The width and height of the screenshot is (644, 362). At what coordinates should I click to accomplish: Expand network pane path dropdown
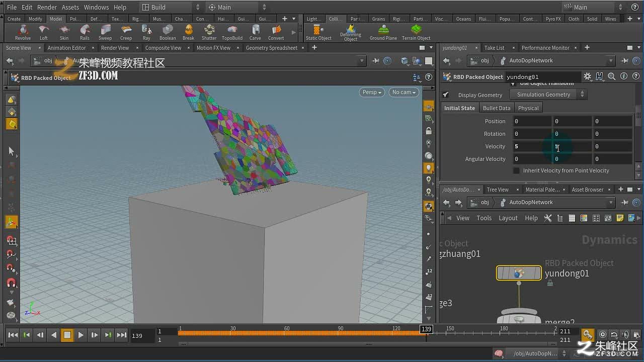[611, 203]
